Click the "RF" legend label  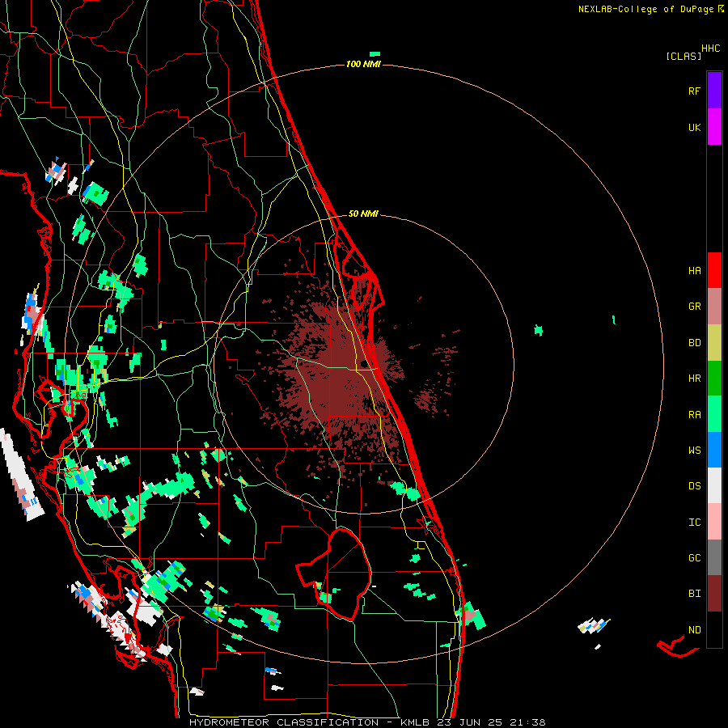[x=694, y=91]
